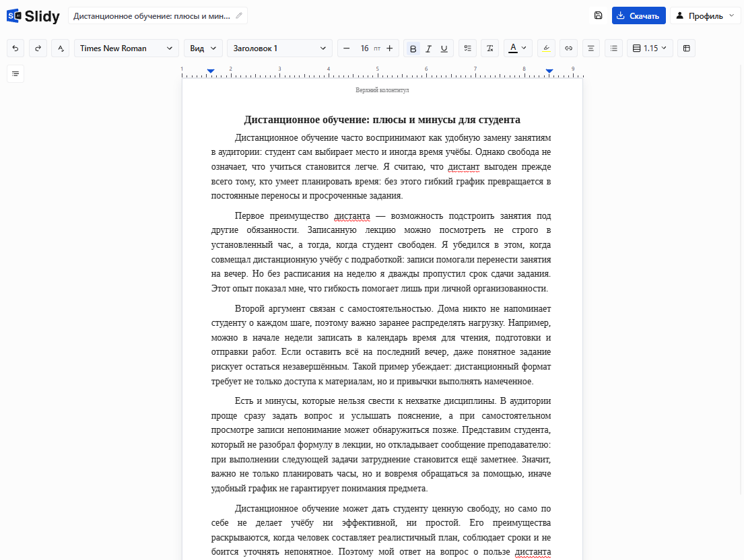744x560 pixels.
Task: Click the spell check icon beside redo
Action: pos(60,48)
